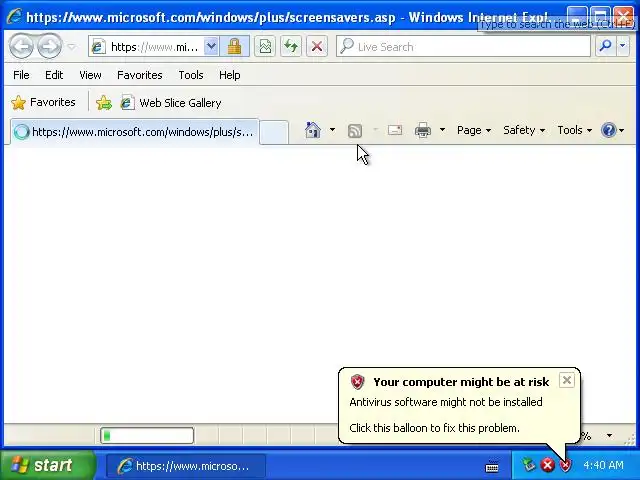640x480 pixels.
Task: Expand the Help icon dropdown arrow
Action: tap(622, 131)
